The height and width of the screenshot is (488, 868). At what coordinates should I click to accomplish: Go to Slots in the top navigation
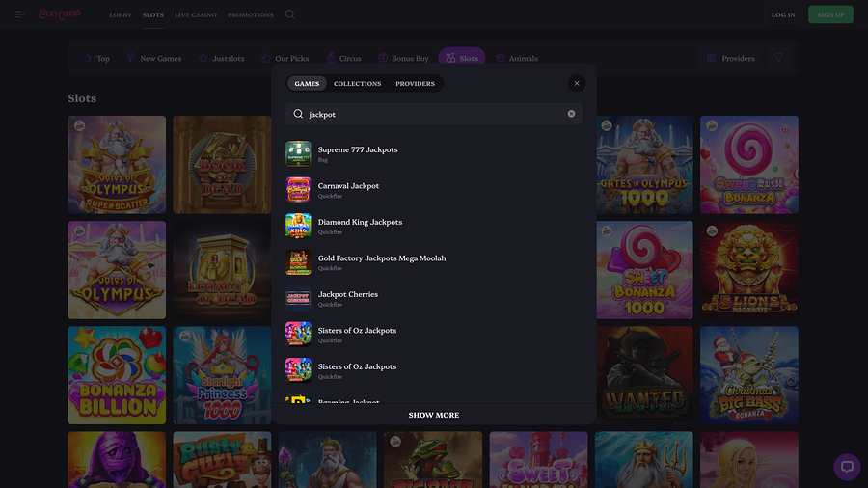[152, 14]
